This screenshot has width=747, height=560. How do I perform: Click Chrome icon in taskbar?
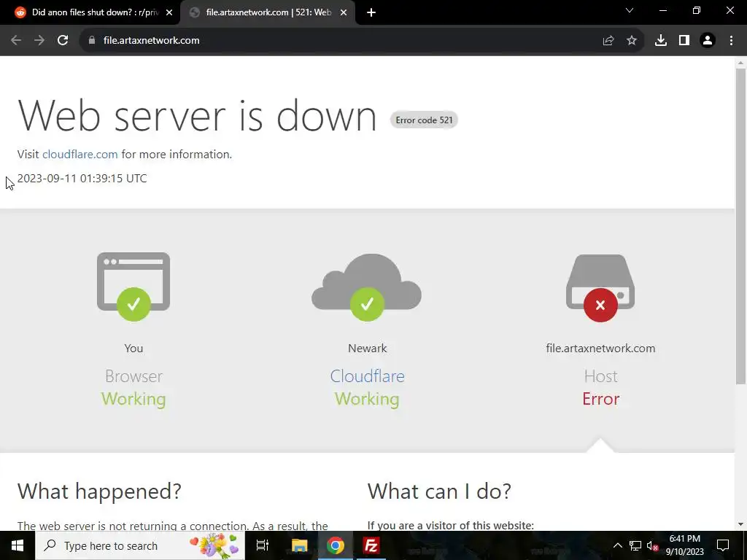pos(336,545)
